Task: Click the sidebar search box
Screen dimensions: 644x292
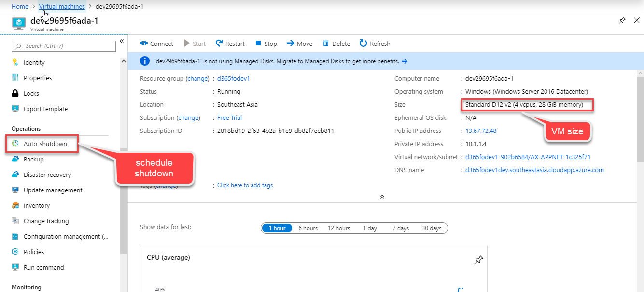Action: tap(64, 46)
